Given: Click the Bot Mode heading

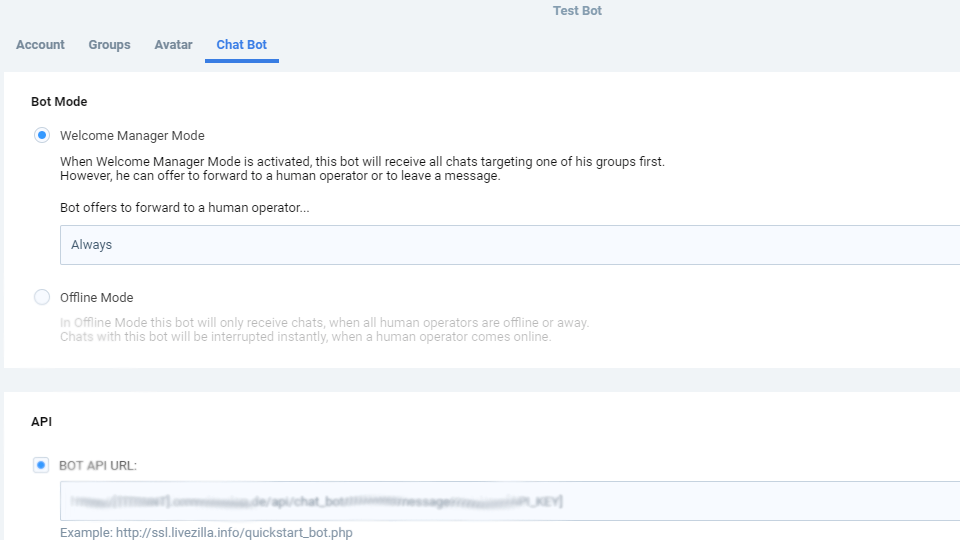Looking at the screenshot, I should coord(59,102).
